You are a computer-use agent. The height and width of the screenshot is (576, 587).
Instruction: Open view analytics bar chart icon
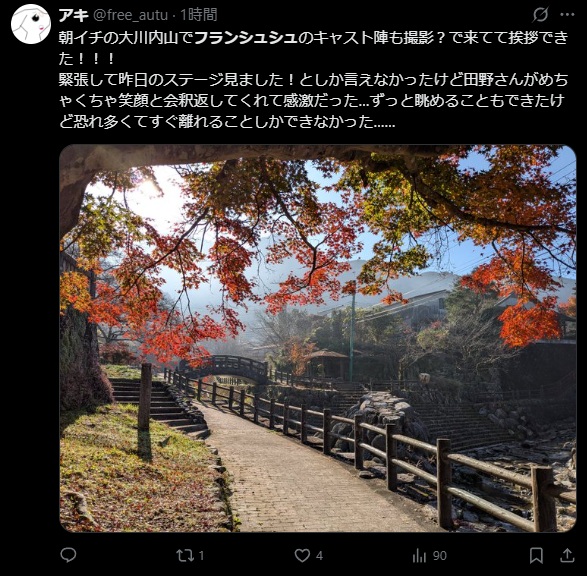point(419,555)
